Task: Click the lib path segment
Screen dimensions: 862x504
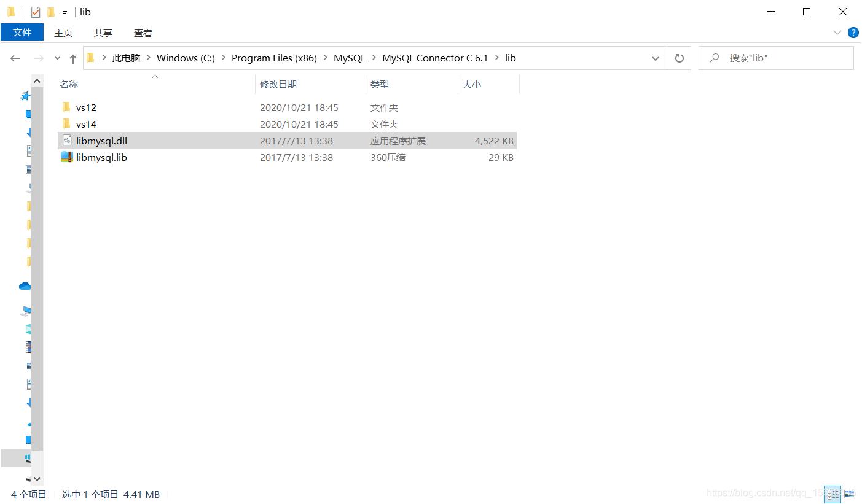Action: (x=511, y=58)
